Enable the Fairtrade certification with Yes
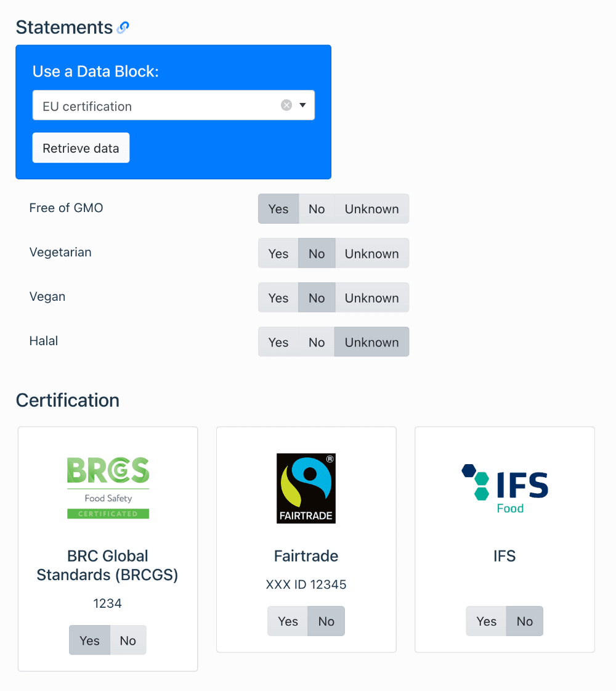The image size is (616, 691). 287,621
